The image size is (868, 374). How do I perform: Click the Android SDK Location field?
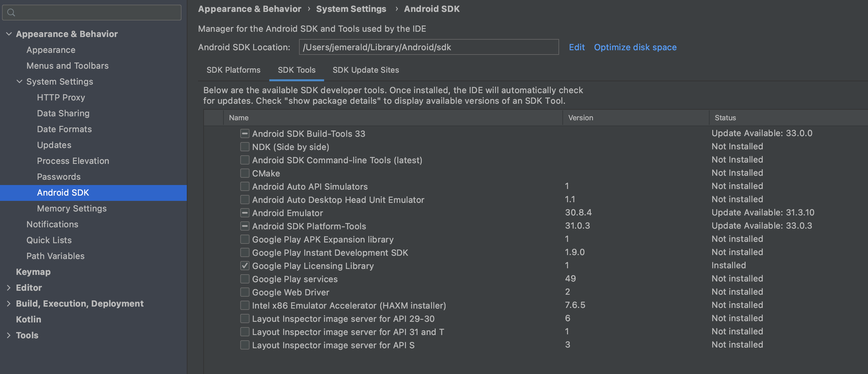pos(428,47)
